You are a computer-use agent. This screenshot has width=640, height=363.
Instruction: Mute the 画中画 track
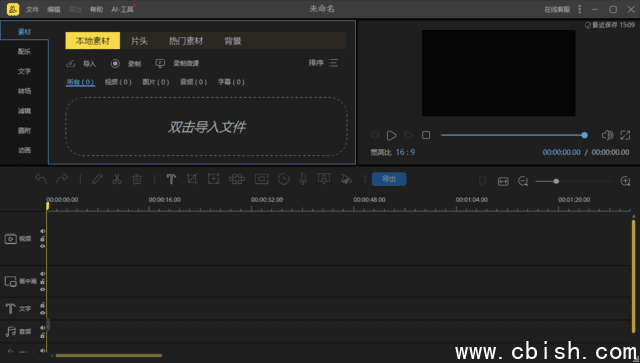(42, 274)
